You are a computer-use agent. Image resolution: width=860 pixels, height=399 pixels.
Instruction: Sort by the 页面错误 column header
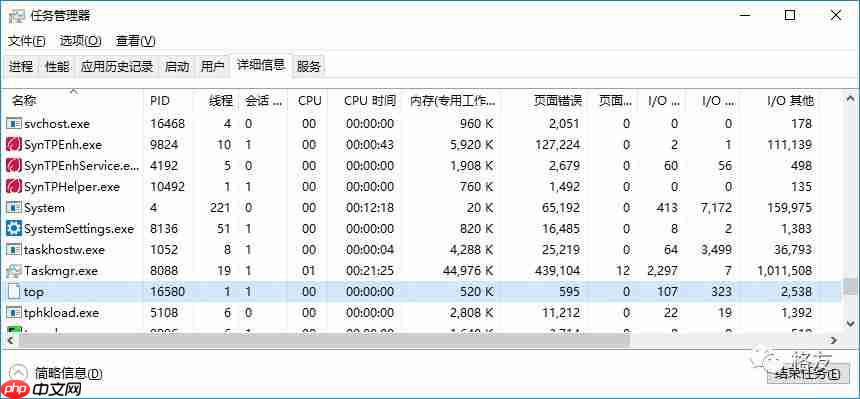[x=544, y=100]
